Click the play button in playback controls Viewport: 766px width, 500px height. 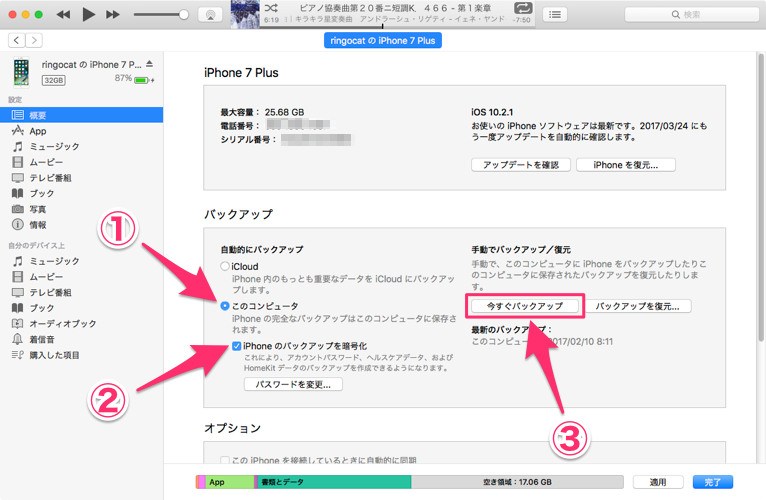[88, 15]
